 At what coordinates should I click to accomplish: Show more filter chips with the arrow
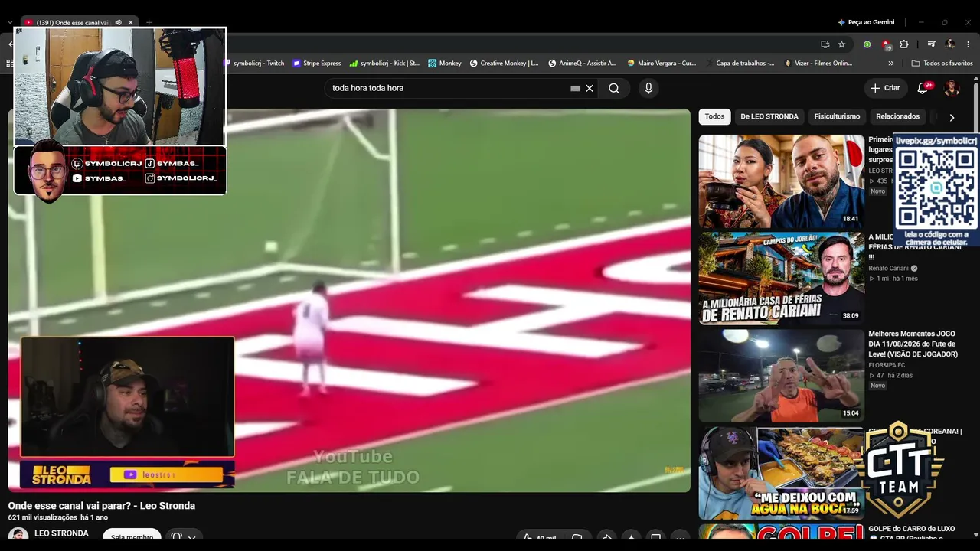tap(952, 117)
